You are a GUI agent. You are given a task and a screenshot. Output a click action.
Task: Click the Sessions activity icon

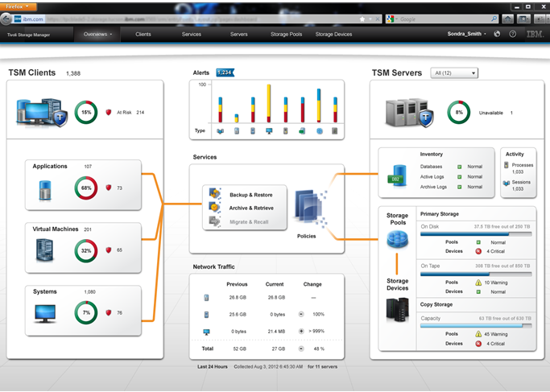[507, 183]
